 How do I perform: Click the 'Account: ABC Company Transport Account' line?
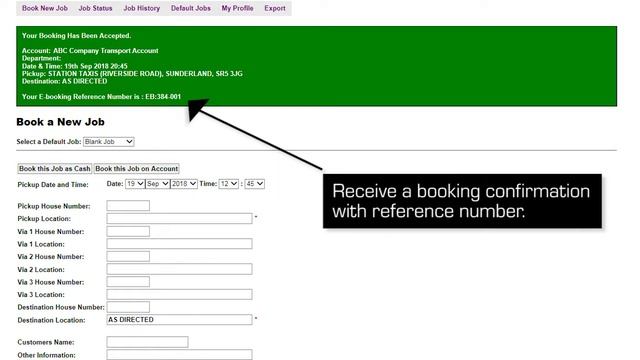[90, 51]
